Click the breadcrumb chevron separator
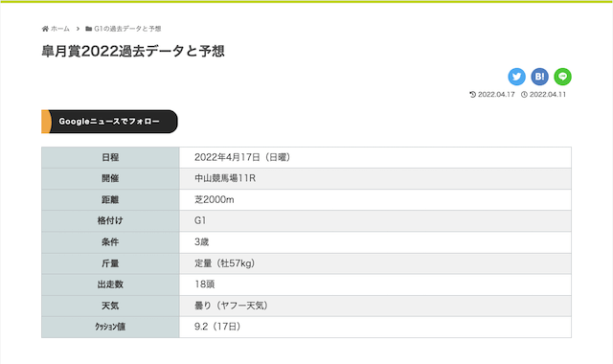The height and width of the screenshot is (364, 613). click(x=78, y=29)
